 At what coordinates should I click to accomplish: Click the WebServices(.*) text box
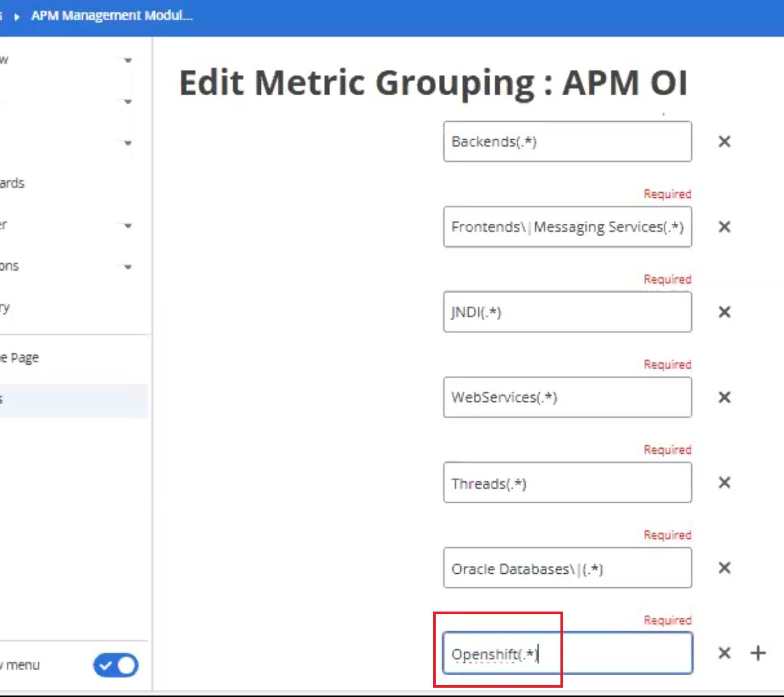click(x=567, y=397)
